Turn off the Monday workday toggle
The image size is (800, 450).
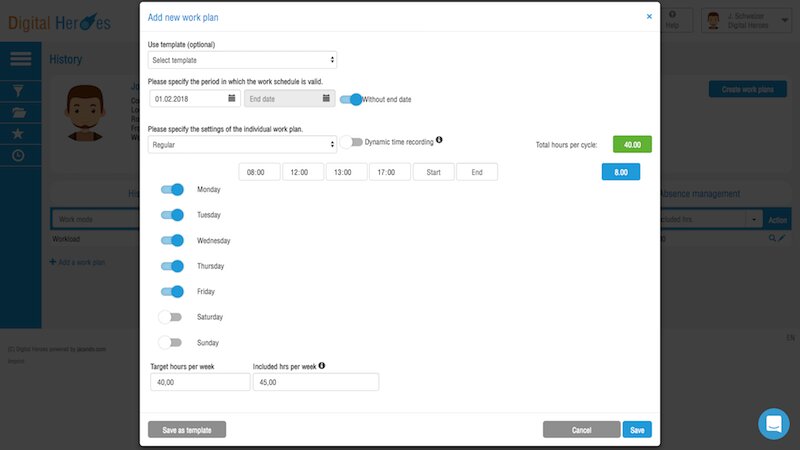tap(172, 189)
